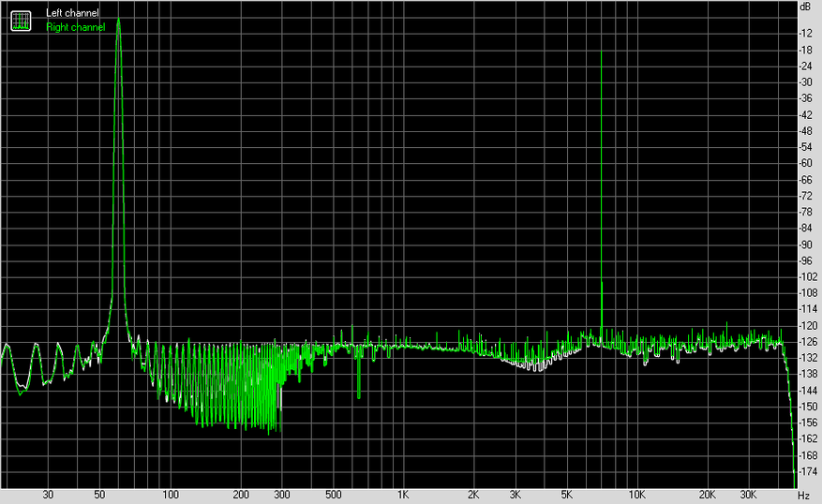Click the "-78" dB scale value
Viewport: 822px width, 504px height.
point(805,212)
